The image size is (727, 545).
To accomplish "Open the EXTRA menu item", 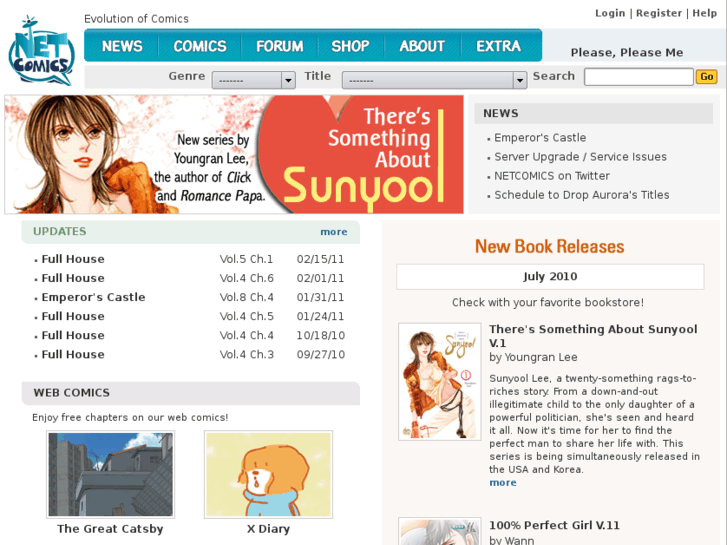I will (498, 46).
